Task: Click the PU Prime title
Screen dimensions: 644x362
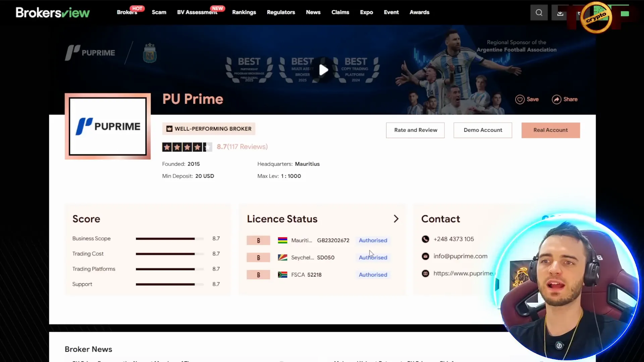Action: [x=193, y=99]
